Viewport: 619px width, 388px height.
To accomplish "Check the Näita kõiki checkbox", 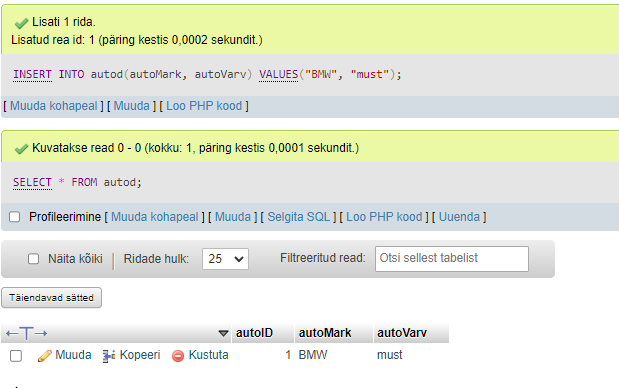I will click(x=34, y=259).
